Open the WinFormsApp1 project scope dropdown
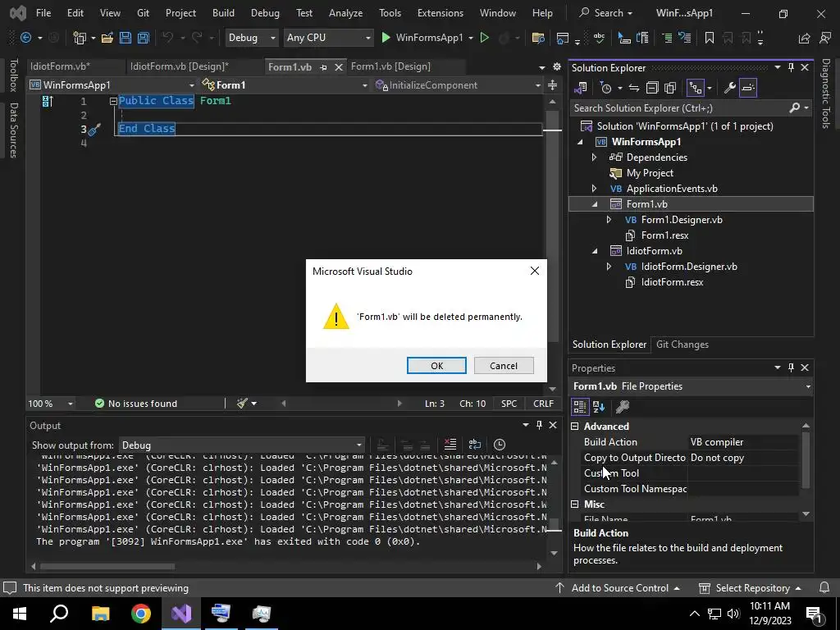 click(112, 85)
